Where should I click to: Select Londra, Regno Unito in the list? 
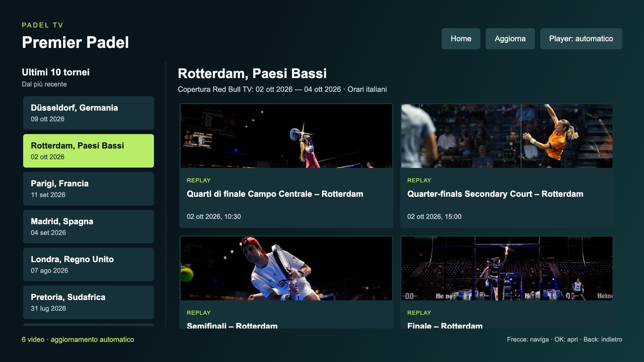89,264
